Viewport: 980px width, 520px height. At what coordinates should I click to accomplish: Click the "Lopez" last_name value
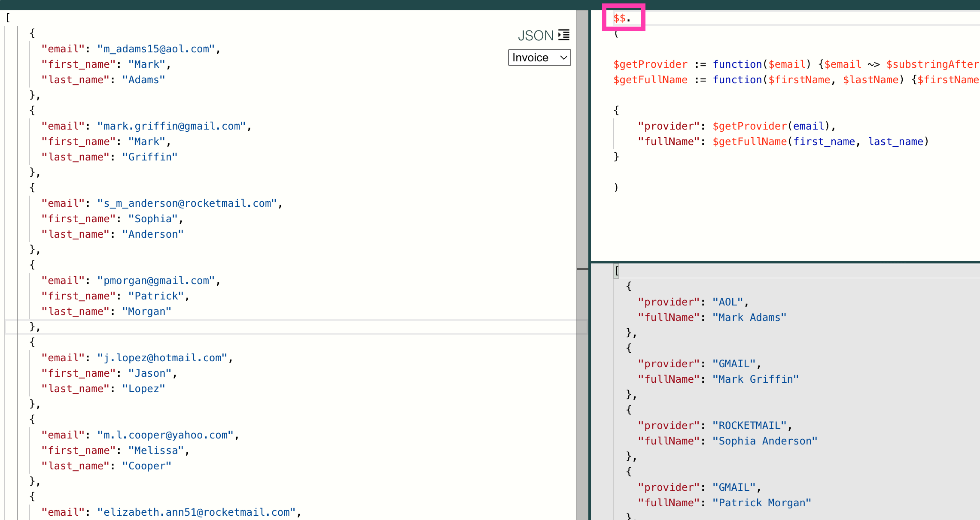[143, 389]
